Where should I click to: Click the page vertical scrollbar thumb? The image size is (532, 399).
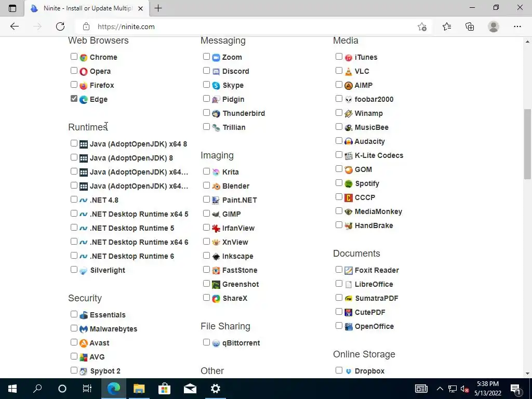pyautogui.click(x=527, y=144)
